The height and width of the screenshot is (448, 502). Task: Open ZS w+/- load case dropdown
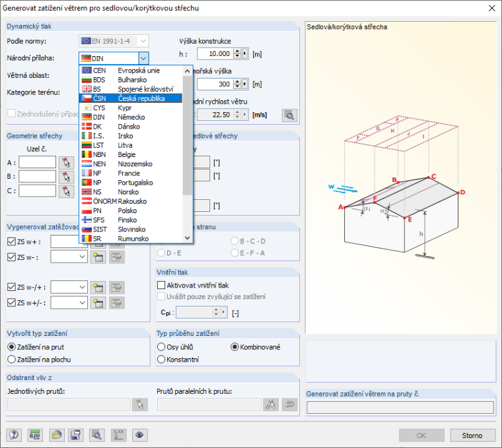[x=83, y=302]
